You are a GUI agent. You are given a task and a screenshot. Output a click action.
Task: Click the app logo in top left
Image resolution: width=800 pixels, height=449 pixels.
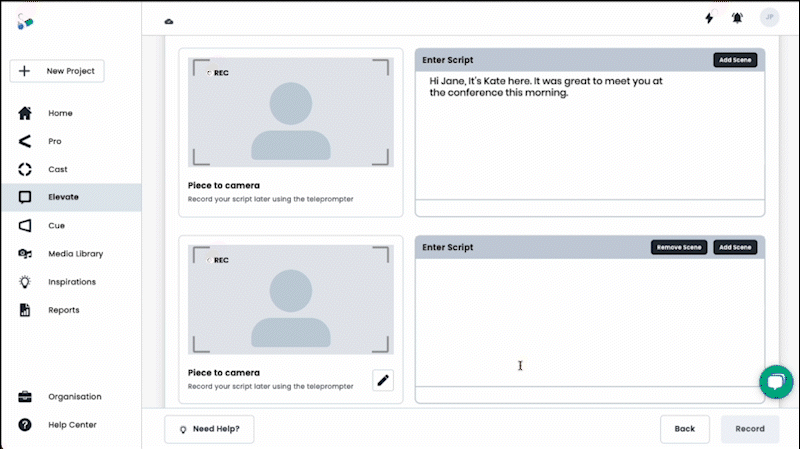click(x=25, y=20)
